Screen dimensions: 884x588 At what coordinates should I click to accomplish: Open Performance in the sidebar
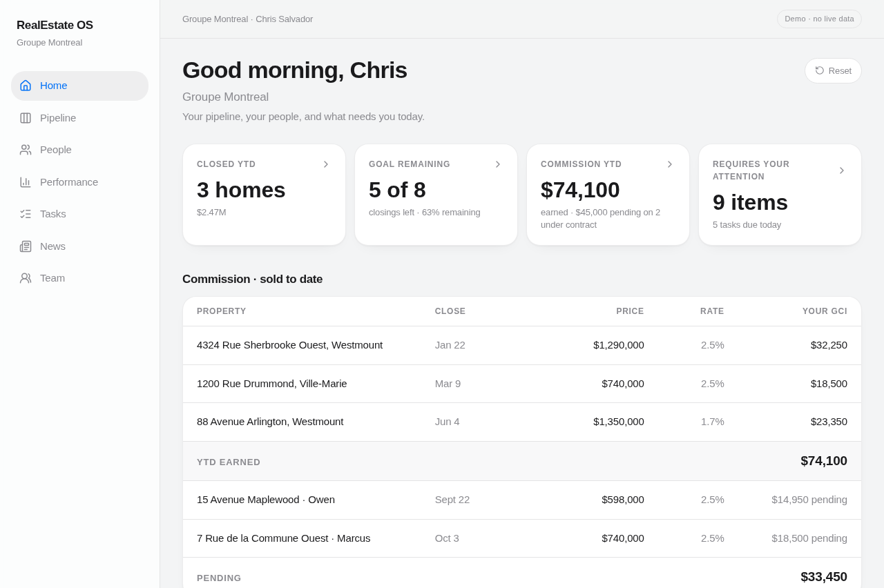pos(79,182)
